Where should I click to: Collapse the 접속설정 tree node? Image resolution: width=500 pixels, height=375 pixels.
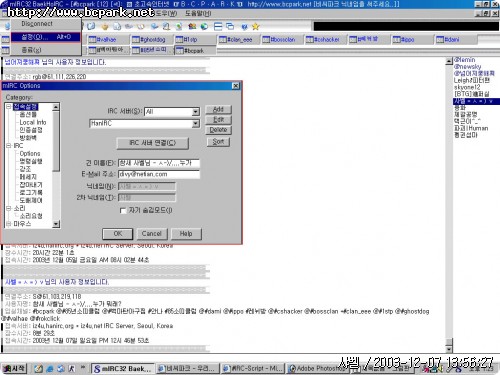(9, 107)
